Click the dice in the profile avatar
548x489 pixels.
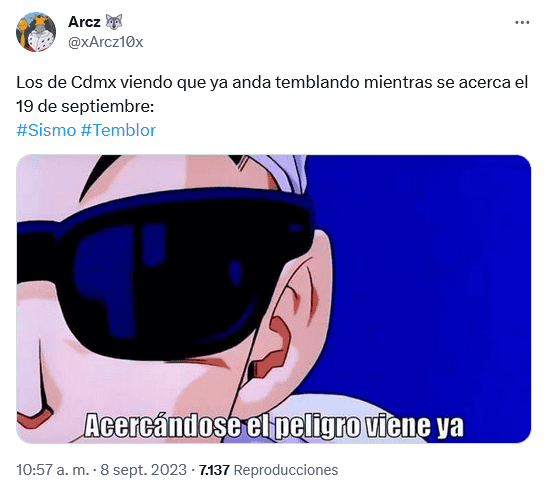pyautogui.click(x=39, y=41)
